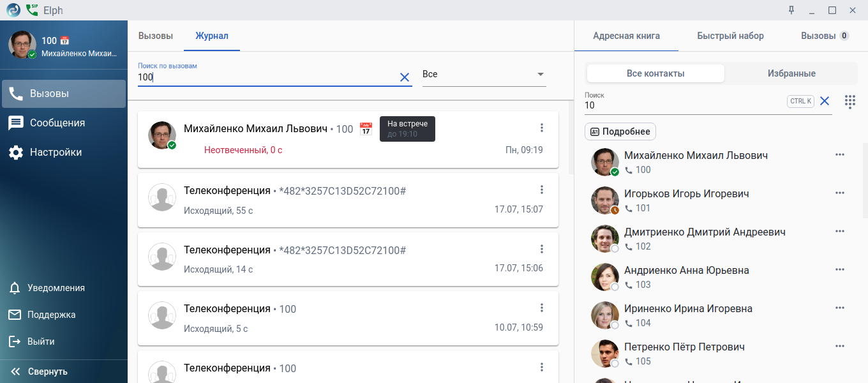Select Все контакты toggle
The image size is (868, 383).
(655, 73)
